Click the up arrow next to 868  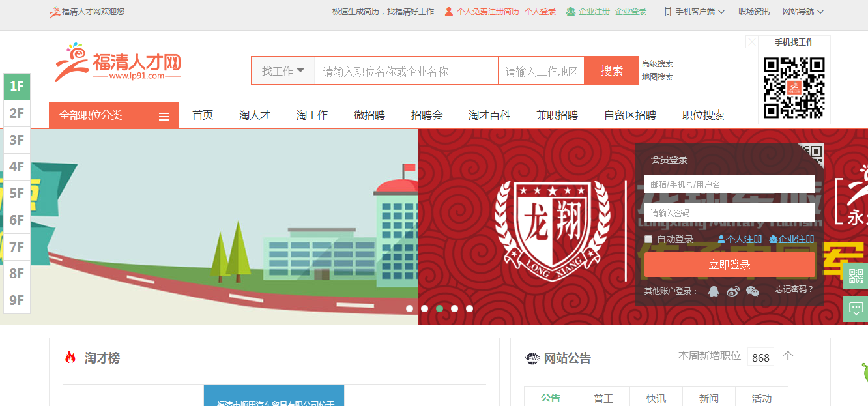[x=788, y=356]
